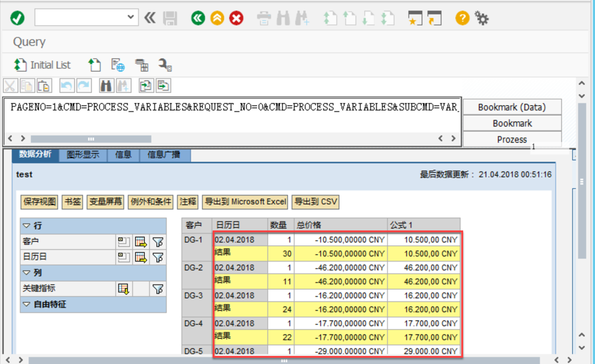Collapse the 行 section
The width and height of the screenshot is (595, 364).
pyautogui.click(x=27, y=226)
